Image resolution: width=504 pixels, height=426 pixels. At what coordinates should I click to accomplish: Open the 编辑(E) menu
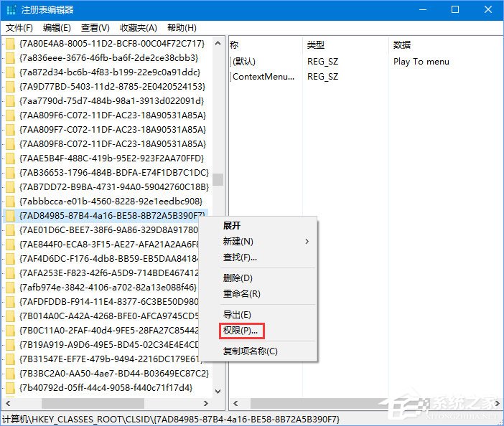click(x=57, y=28)
